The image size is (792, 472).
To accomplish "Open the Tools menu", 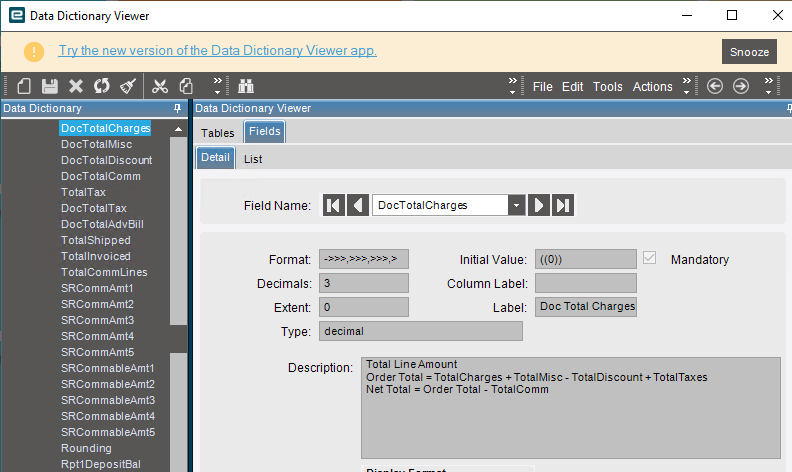I will [608, 86].
